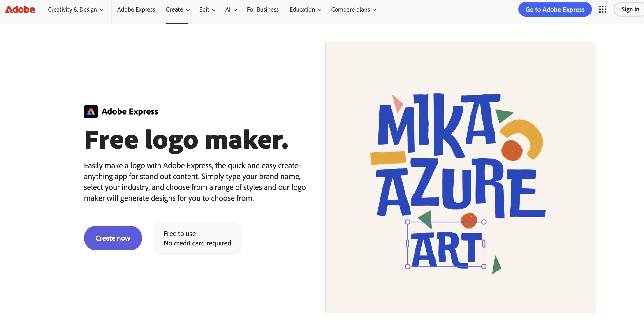This screenshot has width=644, height=321.
Task: Open the app switcher grid icon
Action: pos(602,9)
